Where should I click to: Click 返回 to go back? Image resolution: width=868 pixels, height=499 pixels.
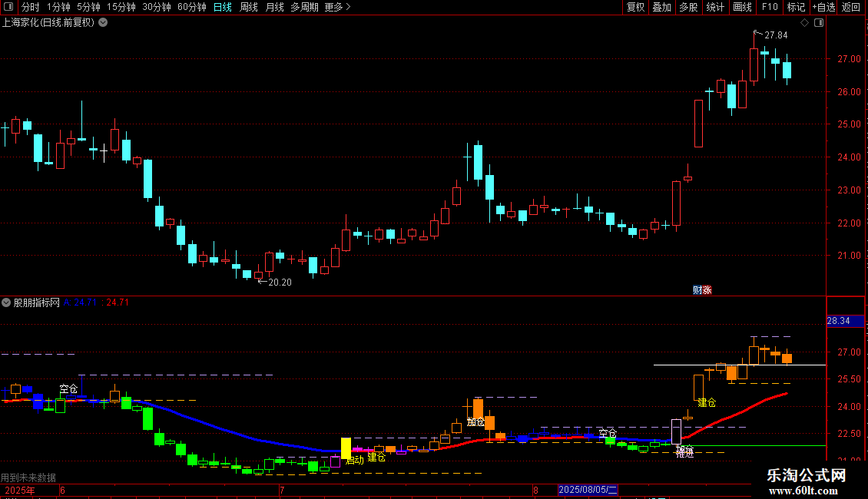(851, 7)
